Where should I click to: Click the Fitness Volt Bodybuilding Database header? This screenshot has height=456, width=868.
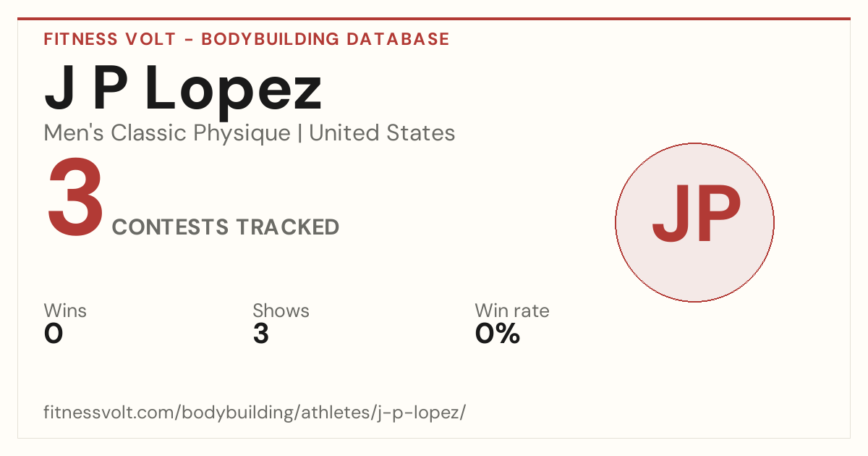pos(247,39)
